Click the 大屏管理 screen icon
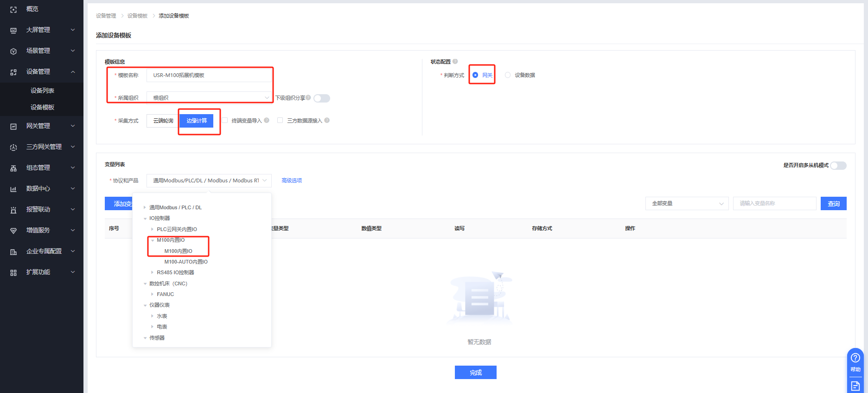Image resolution: width=868 pixels, height=393 pixels. coord(13,30)
